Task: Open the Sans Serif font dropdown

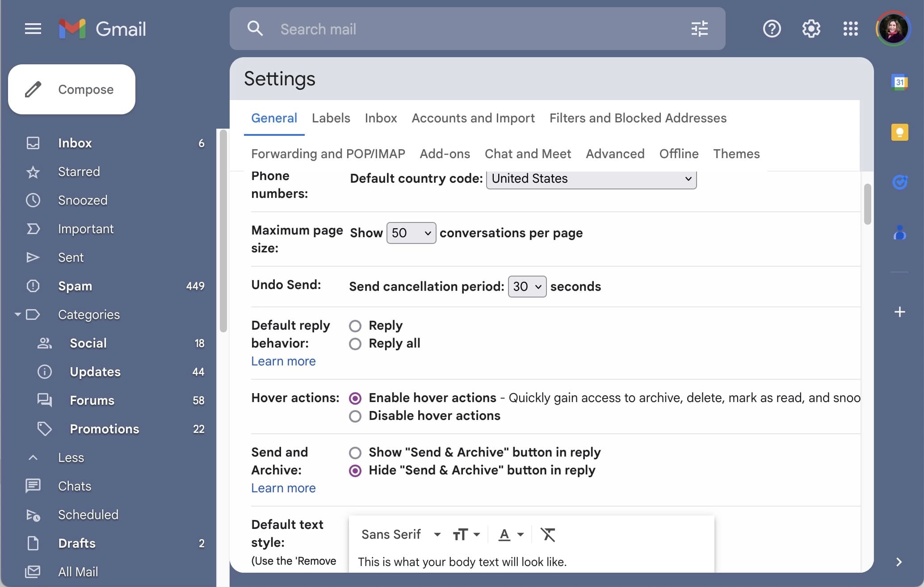Action: [401, 534]
